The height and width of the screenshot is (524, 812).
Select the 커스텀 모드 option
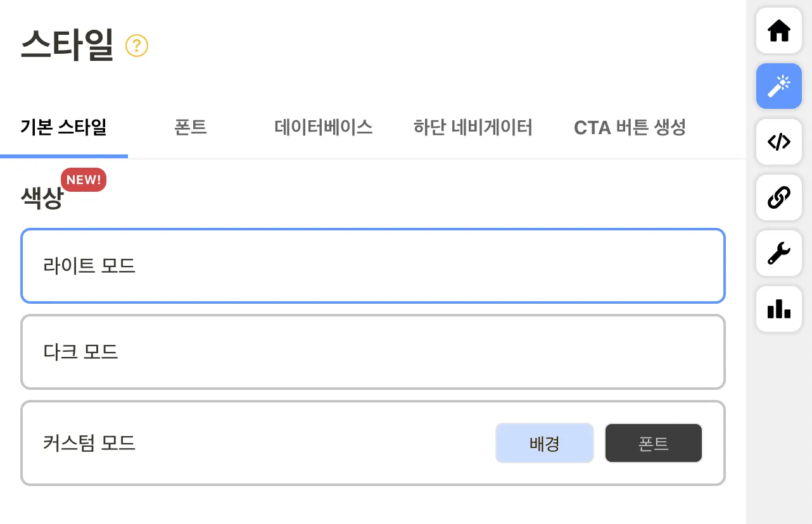coord(253,443)
